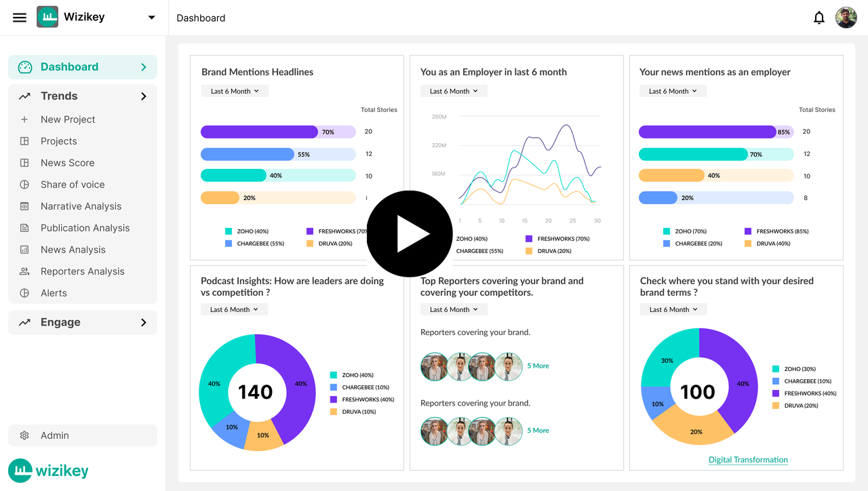Click first 5 More reporters link
Viewport: 868px width, 491px height.
(x=538, y=366)
